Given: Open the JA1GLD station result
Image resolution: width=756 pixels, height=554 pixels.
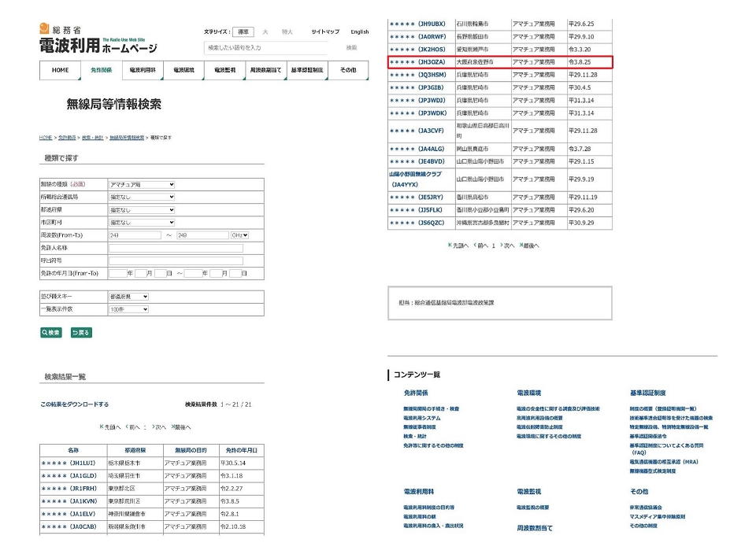Looking at the screenshot, I should pos(69,476).
